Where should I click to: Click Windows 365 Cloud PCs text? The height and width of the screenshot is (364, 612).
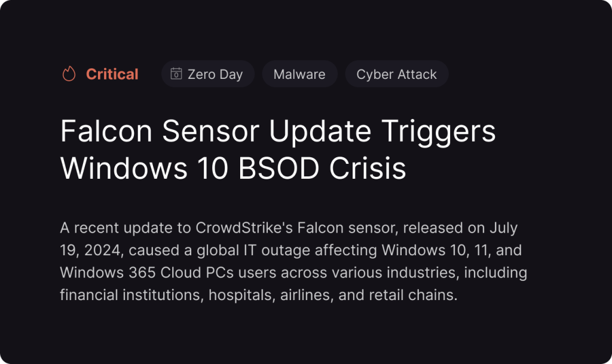click(147, 273)
